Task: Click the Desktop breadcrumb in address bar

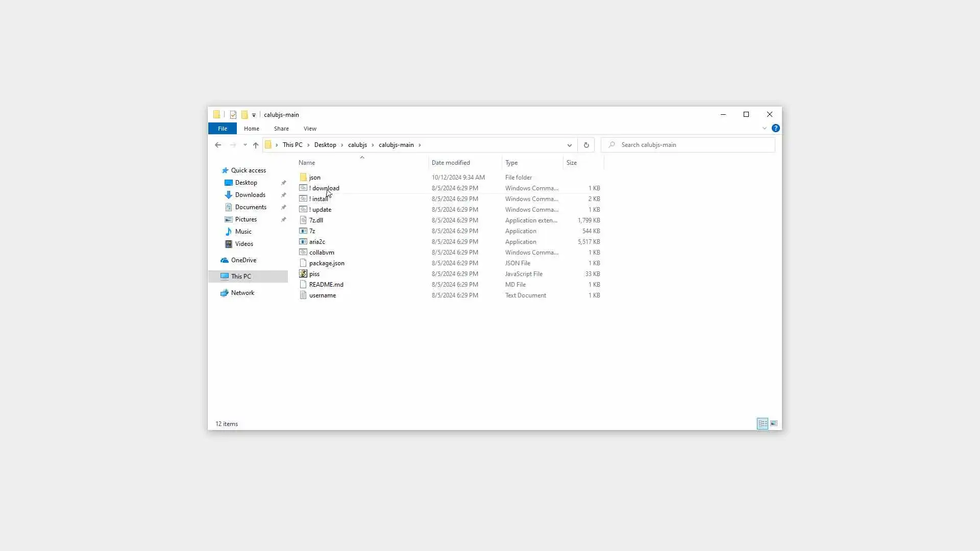Action: click(x=325, y=145)
